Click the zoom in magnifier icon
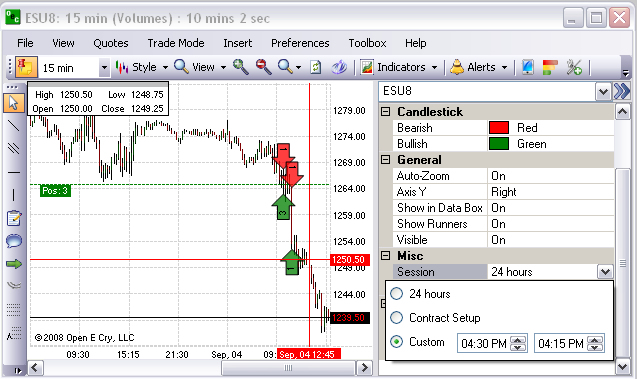 tap(240, 67)
